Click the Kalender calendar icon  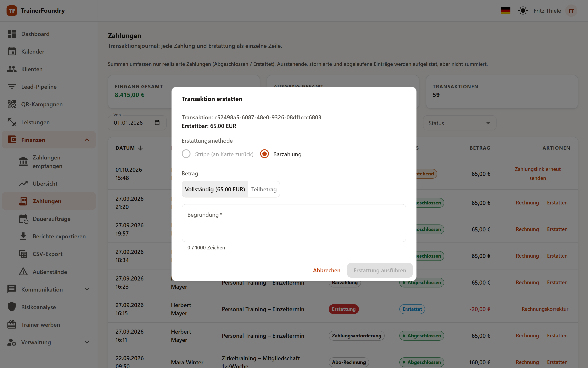12,51
